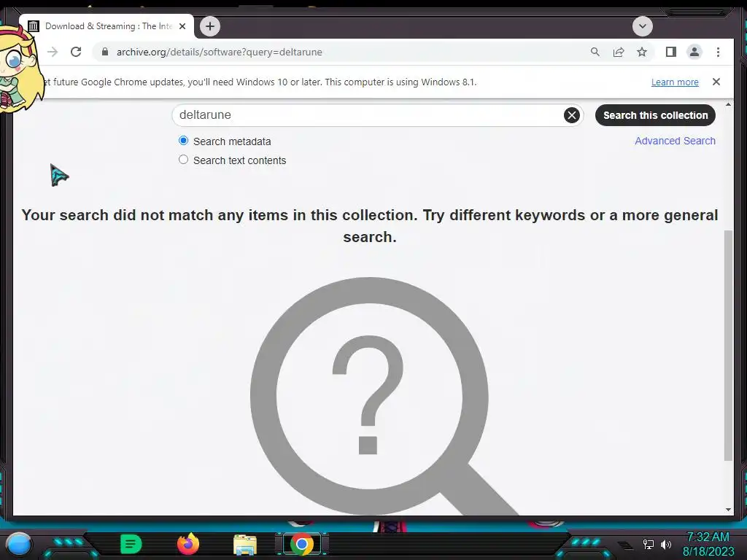Click the forward navigation arrow
This screenshot has height=560, width=747.
(x=53, y=52)
